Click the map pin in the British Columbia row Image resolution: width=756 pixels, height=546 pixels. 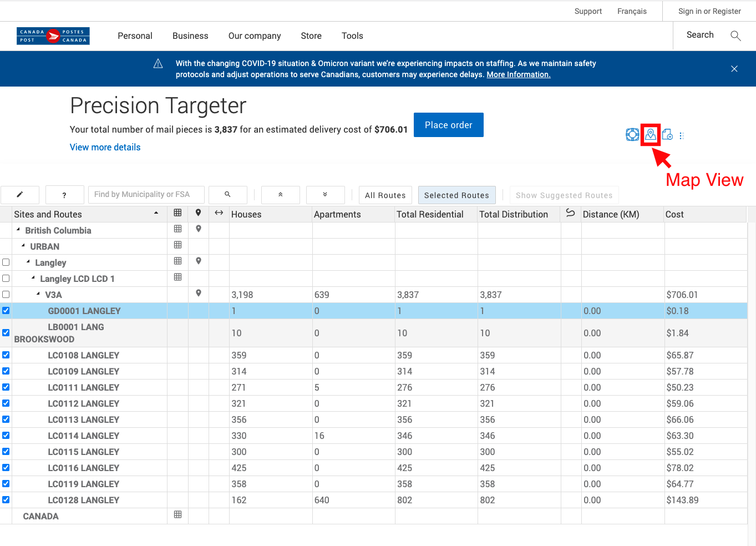(x=198, y=229)
